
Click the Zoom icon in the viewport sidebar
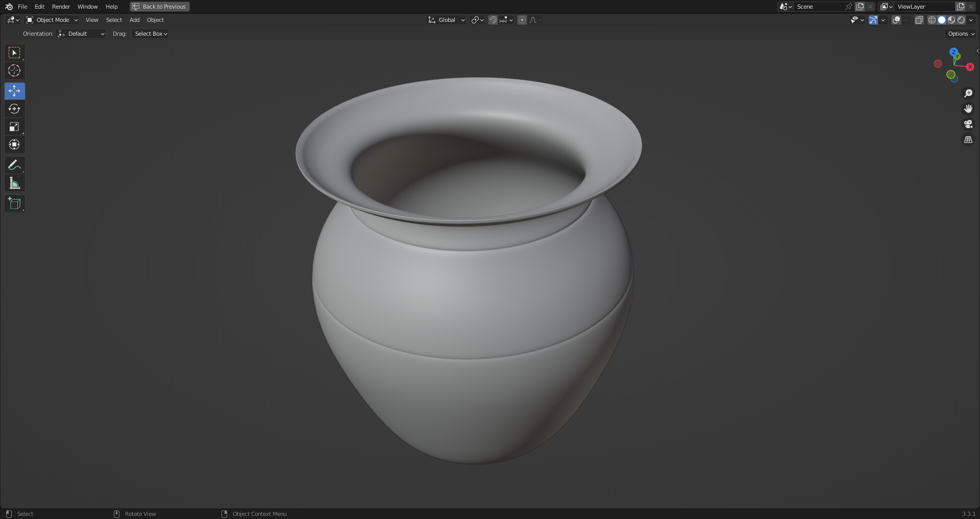coord(968,93)
